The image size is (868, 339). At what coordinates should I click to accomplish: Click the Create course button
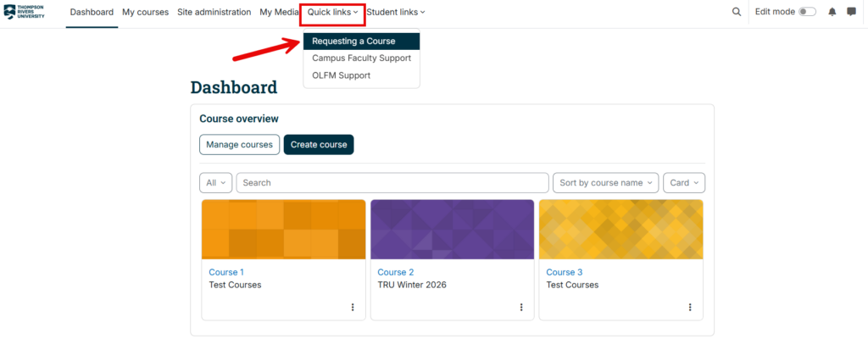(x=319, y=145)
